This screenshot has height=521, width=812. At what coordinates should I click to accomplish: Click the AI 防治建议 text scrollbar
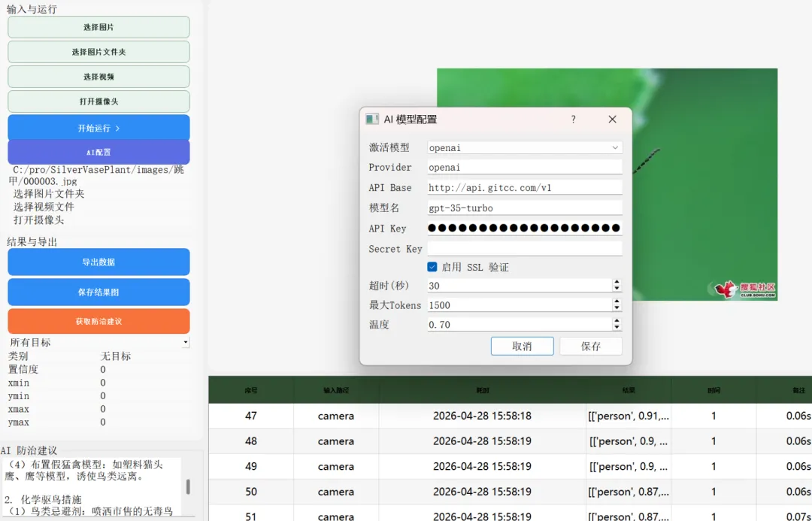[188, 486]
